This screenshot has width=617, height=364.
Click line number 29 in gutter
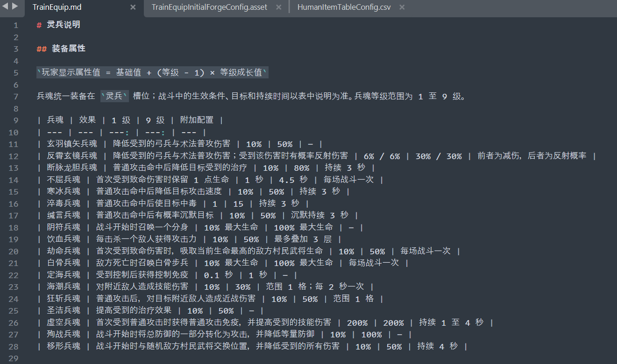coord(14,358)
